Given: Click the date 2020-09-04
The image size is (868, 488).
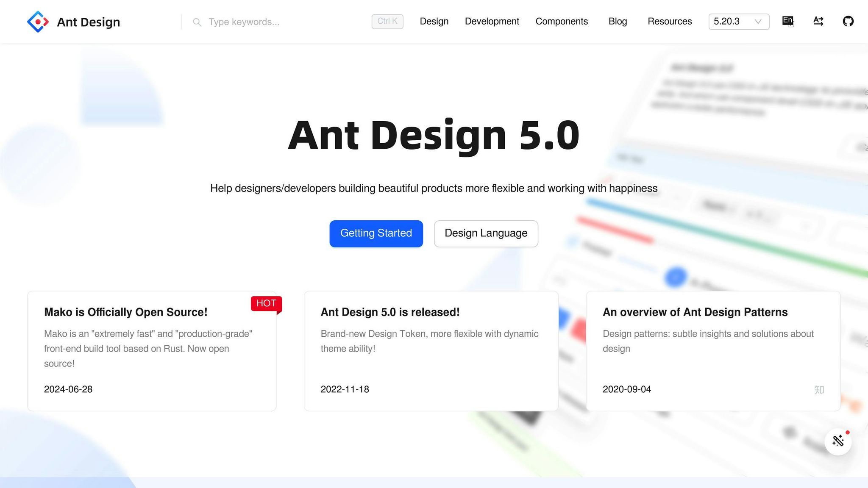Looking at the screenshot, I should point(627,389).
